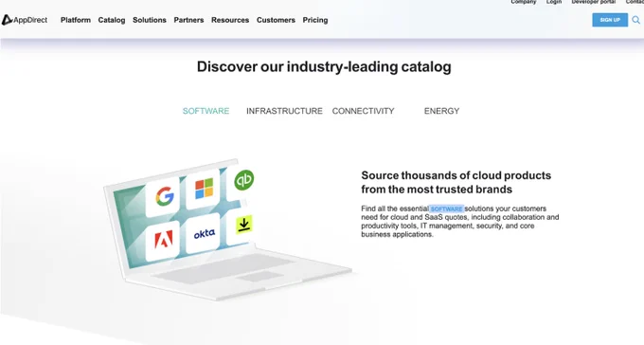Open the Developer portal link
644x345 pixels.
pyautogui.click(x=594, y=2)
